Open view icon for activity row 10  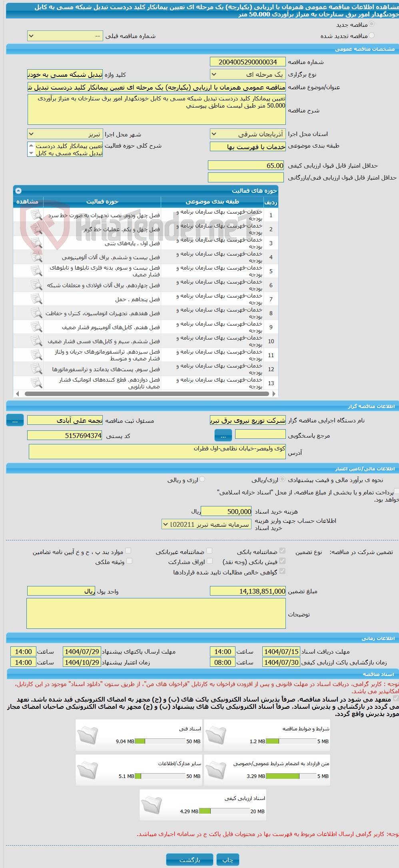click(x=36, y=341)
